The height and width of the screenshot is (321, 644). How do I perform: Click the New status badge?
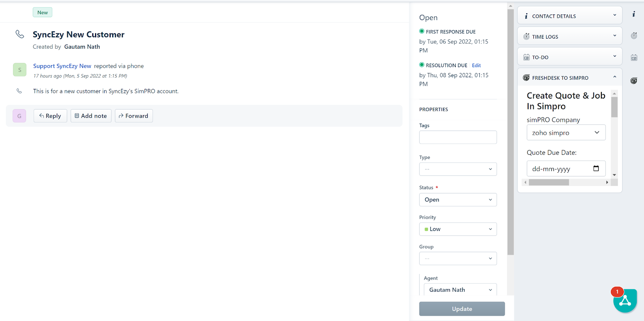[43, 12]
